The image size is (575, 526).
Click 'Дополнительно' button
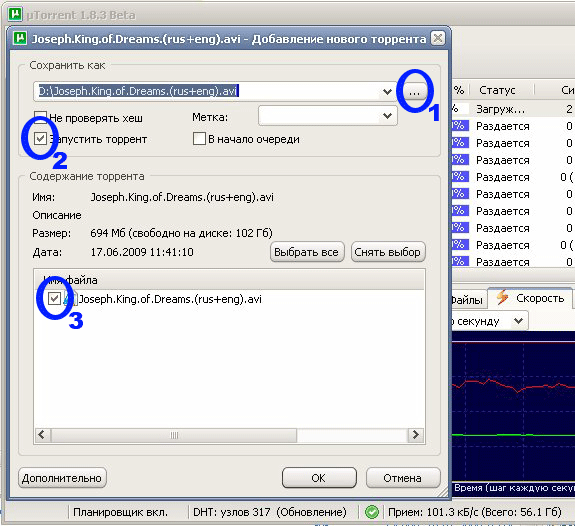(x=62, y=478)
